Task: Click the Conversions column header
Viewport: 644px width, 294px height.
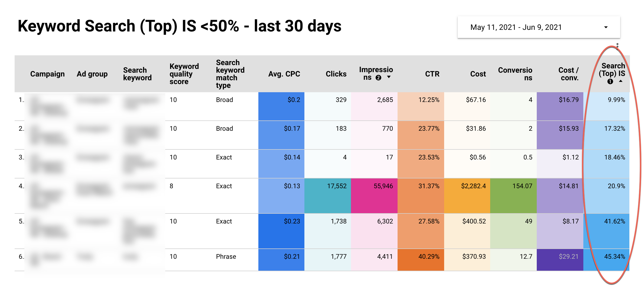Action: (515, 74)
